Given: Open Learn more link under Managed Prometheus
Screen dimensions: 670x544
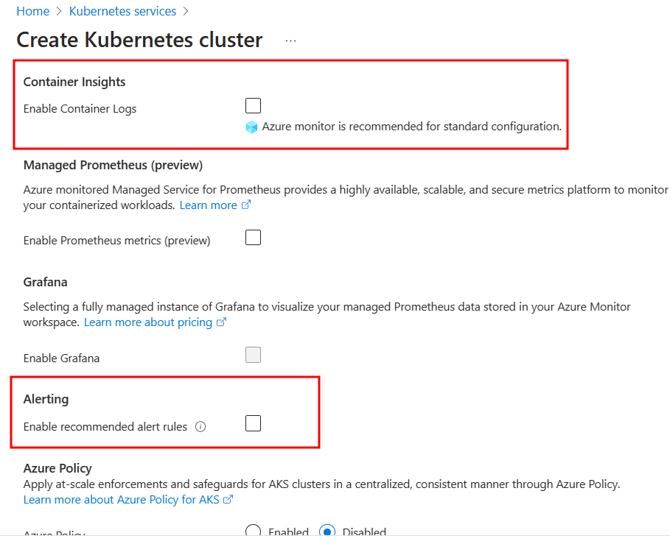Looking at the screenshot, I should 208,205.
